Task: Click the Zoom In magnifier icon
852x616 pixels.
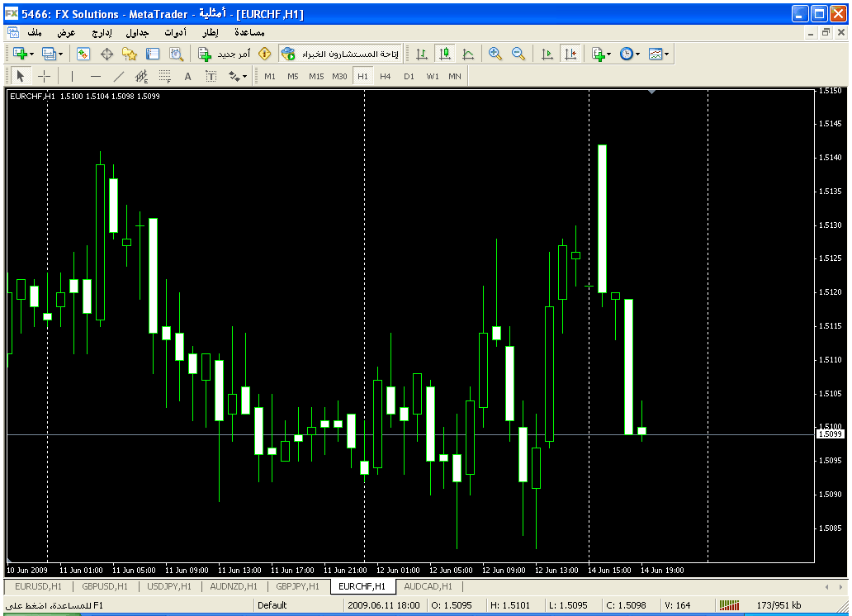Action: 495,54
